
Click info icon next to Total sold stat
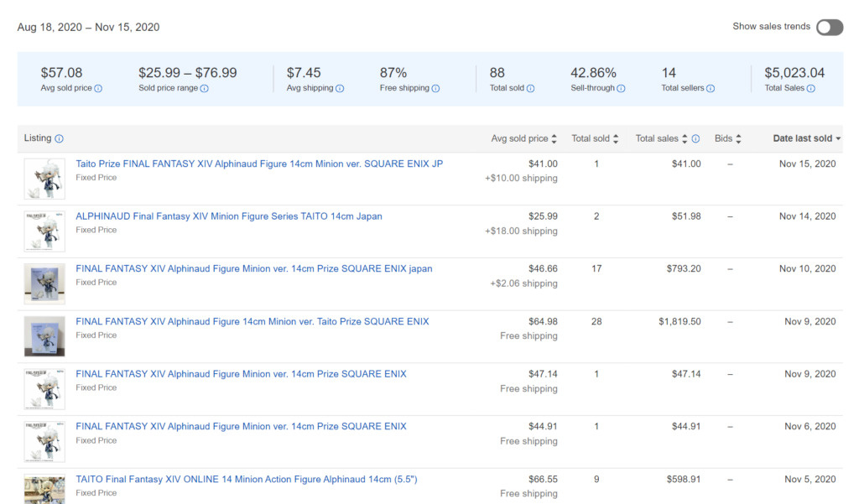(530, 89)
